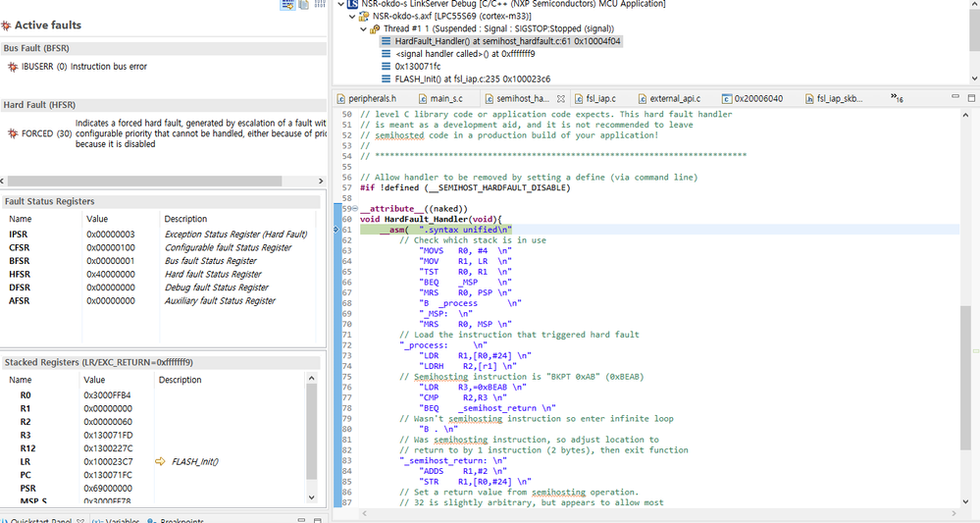980x523 pixels.
Task: Click Name column header in Fault Status Registers
Action: (20, 219)
